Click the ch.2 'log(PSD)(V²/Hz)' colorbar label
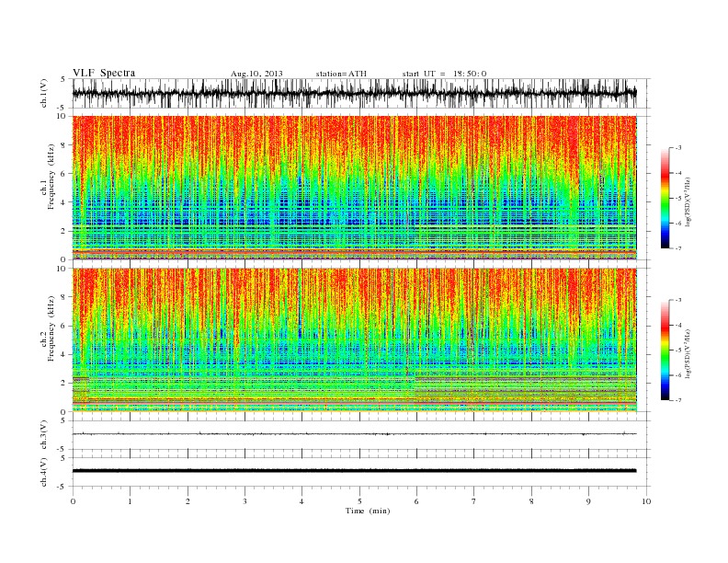 point(688,352)
